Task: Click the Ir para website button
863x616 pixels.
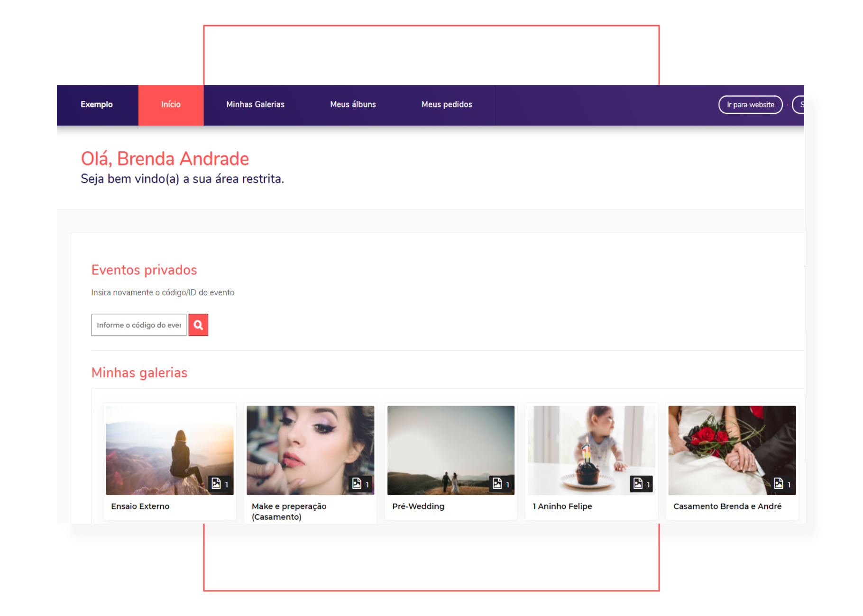Action: [750, 105]
